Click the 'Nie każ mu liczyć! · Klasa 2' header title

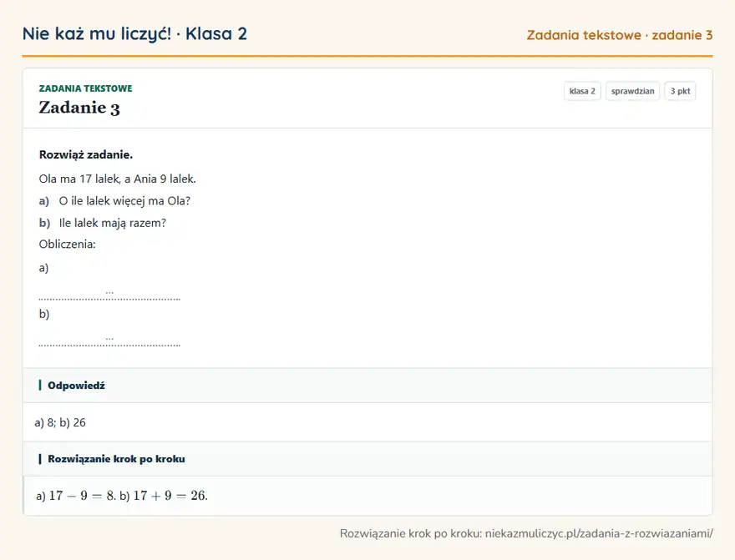point(134,33)
